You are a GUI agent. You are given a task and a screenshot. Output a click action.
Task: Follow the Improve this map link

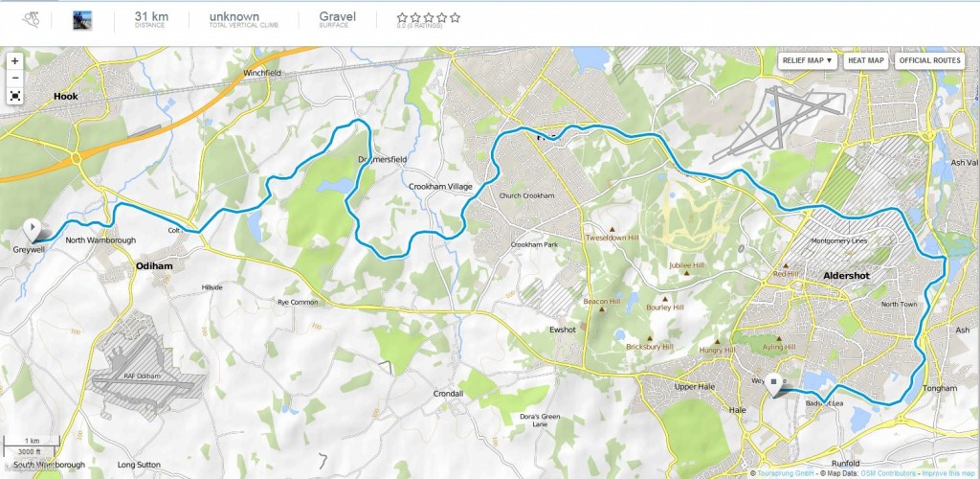(948, 474)
